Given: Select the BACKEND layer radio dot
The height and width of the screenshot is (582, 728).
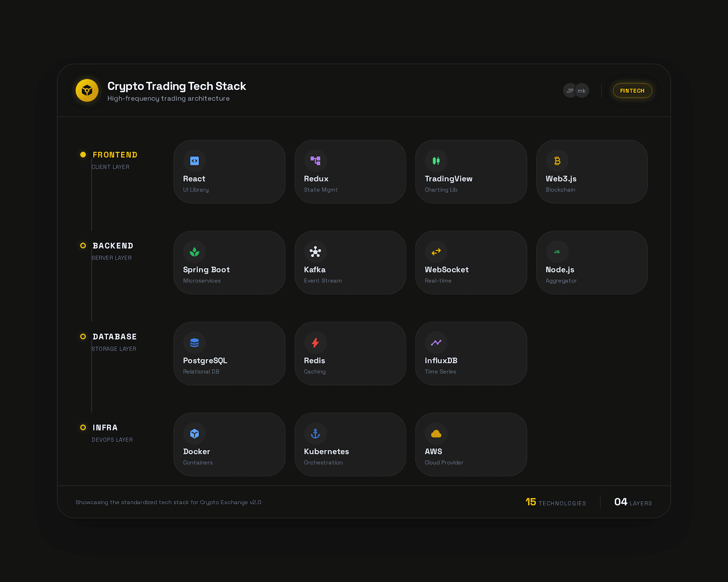Looking at the screenshot, I should [83, 246].
